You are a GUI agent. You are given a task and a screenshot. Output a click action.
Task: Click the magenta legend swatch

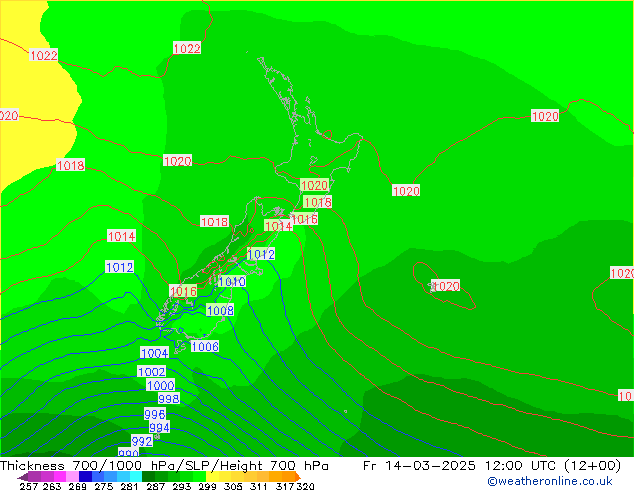pos(60,477)
